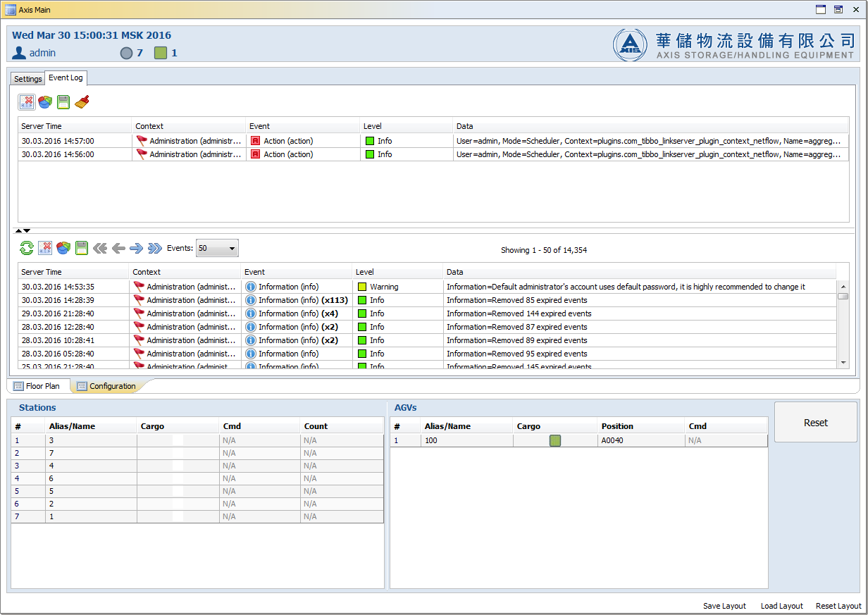Click the broom clear-events icon in the top toolbar
Viewport: 868px width, 615px height.
coord(82,102)
